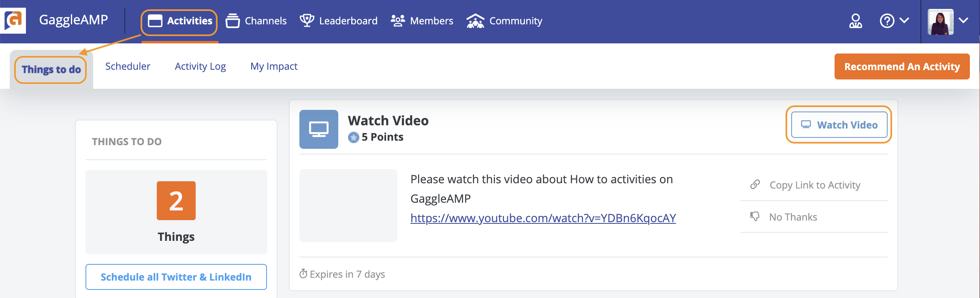The image size is (980, 298).
Task: Click the thumbs-down No Thanks icon
Action: 755,217
